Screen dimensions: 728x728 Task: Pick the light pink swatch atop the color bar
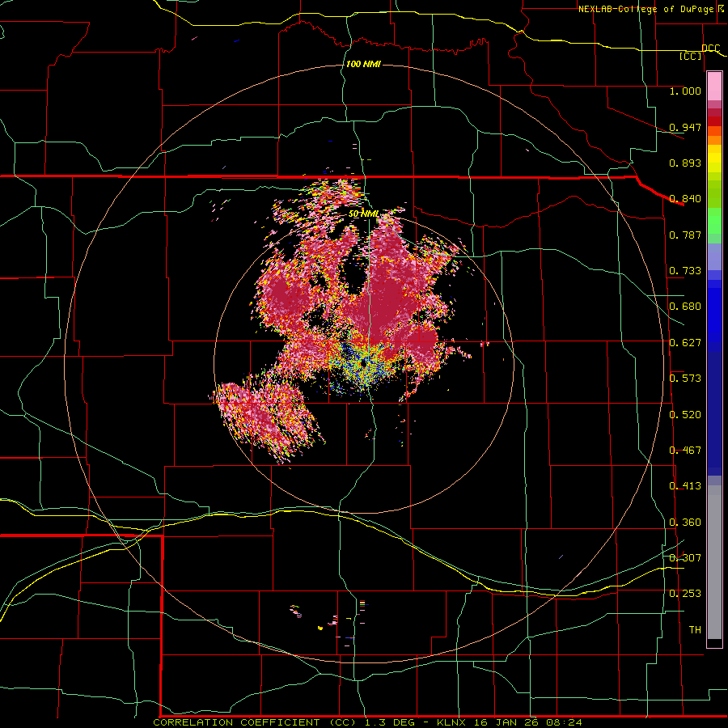(x=714, y=87)
